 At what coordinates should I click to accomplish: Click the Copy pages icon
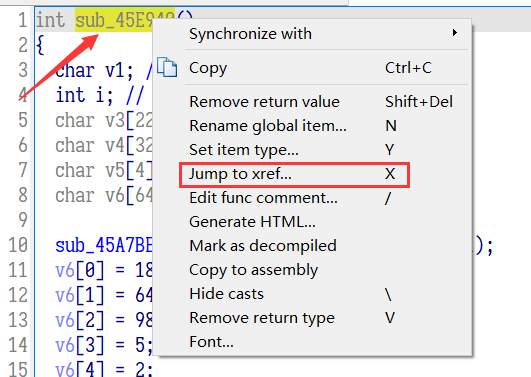coord(167,67)
